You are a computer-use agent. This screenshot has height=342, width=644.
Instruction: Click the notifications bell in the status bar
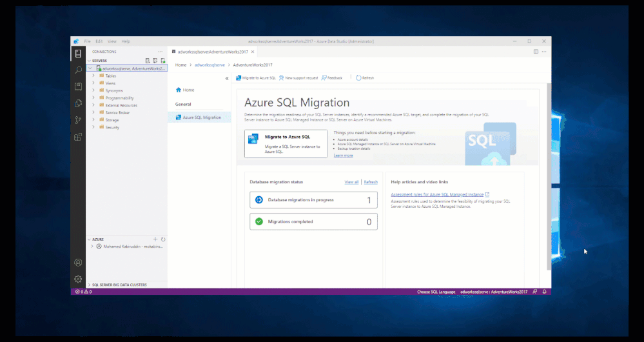pyautogui.click(x=545, y=292)
